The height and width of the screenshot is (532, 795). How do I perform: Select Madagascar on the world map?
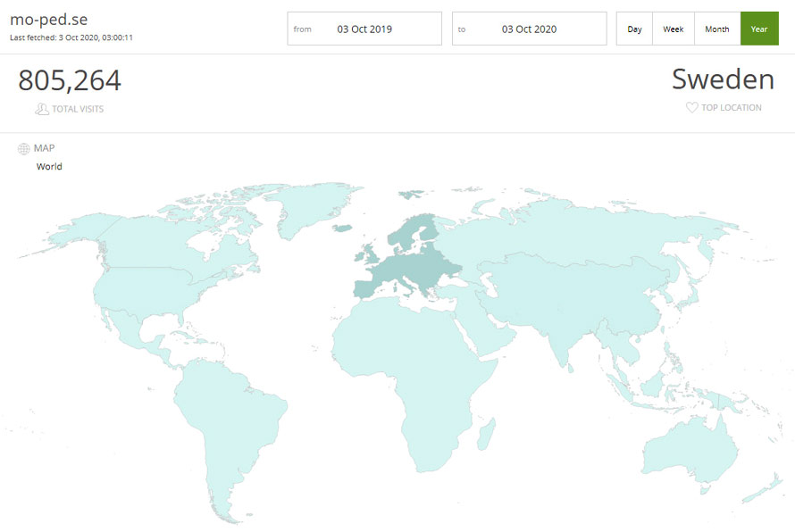[x=486, y=434]
